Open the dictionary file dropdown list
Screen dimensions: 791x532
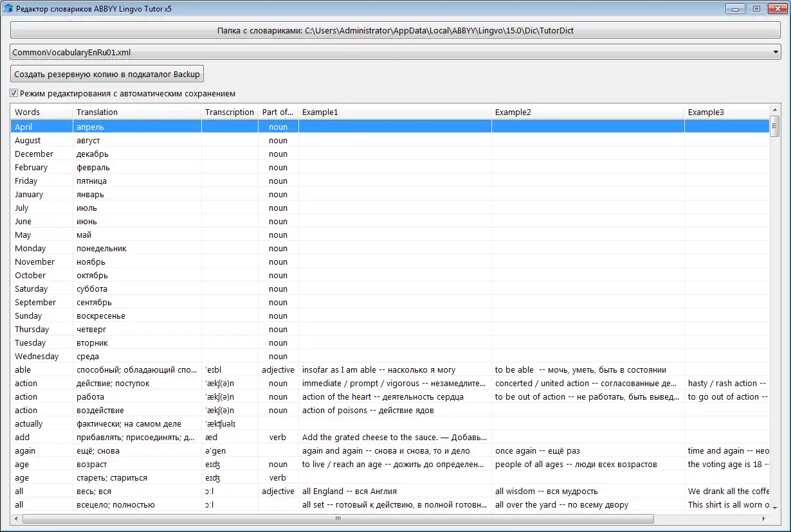click(776, 53)
